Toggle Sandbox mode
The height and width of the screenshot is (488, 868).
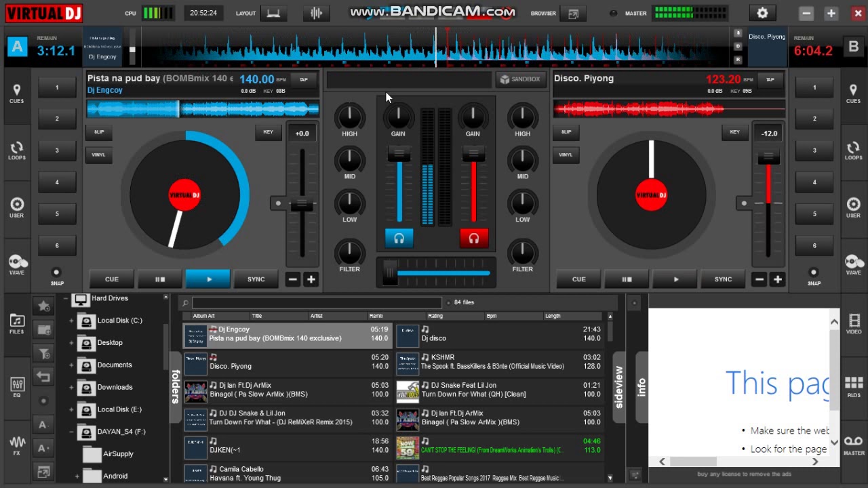[x=520, y=79]
